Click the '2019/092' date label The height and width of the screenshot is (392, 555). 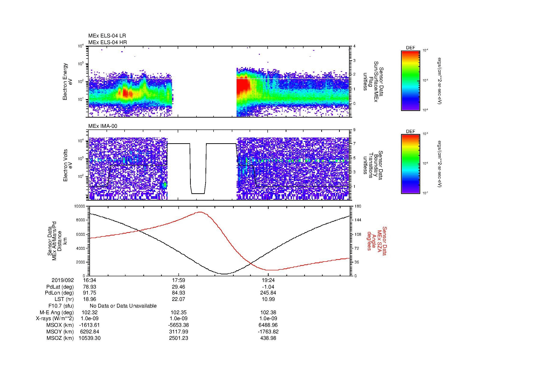pyautogui.click(x=63, y=280)
